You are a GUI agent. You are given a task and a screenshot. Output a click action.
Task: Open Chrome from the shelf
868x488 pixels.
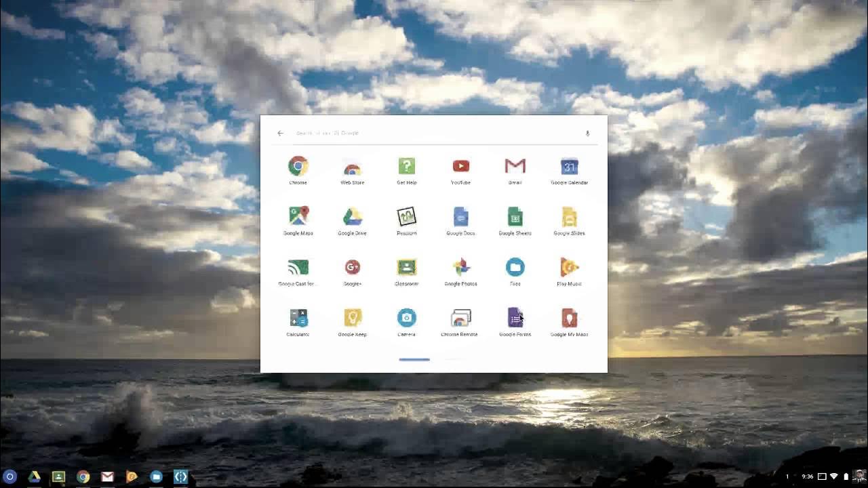point(83,476)
